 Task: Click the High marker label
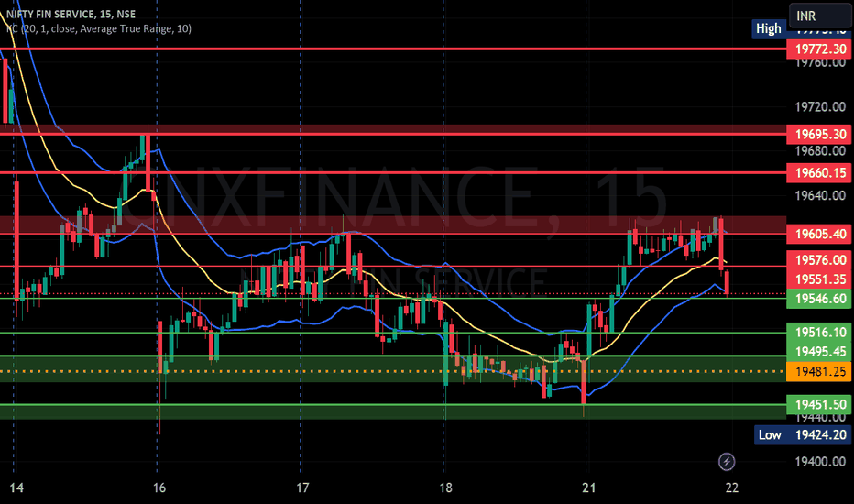769,28
